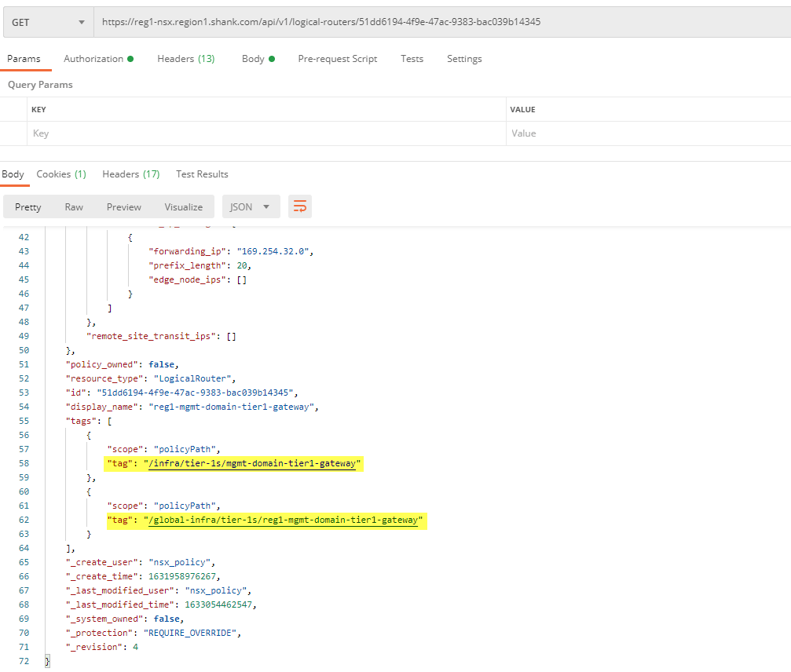Click the "LogicalRouter" resource type value

tap(192, 378)
